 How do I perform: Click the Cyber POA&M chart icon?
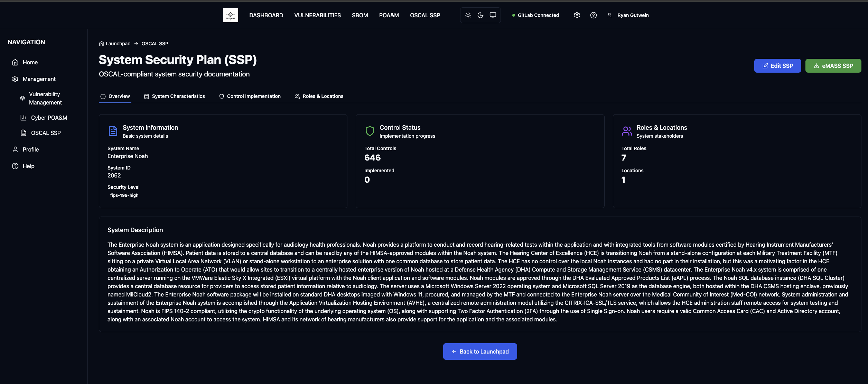(23, 118)
